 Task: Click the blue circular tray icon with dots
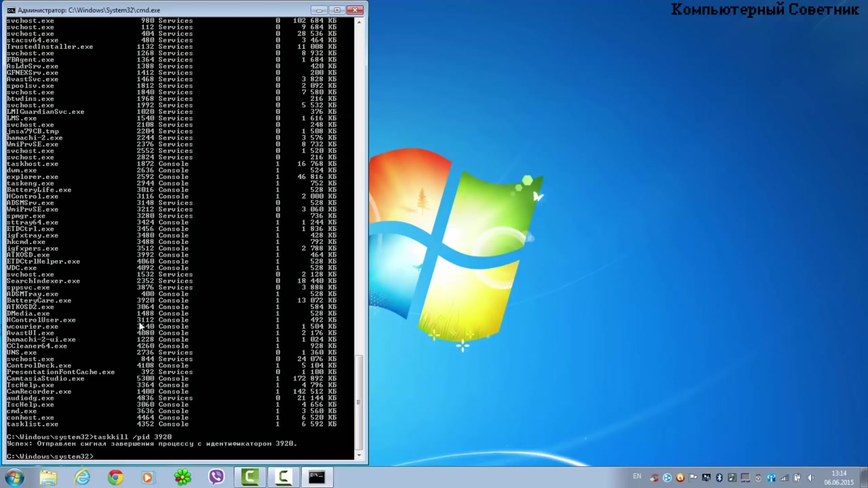click(x=667, y=478)
